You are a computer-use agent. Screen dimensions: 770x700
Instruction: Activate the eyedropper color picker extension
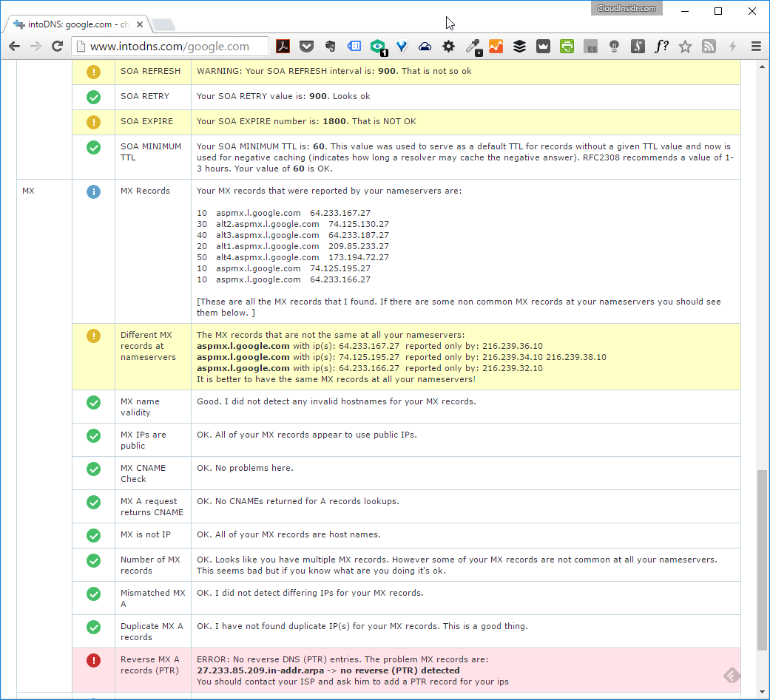pos(473,47)
